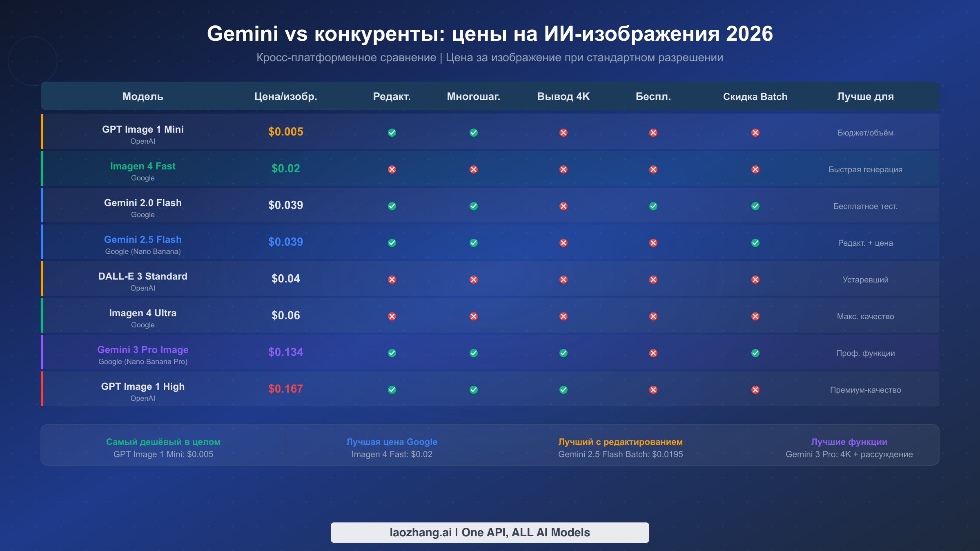Click the red cross in Imagen 4 Fast row under Редакт.
This screenshot has width=980, height=551.
point(392,169)
